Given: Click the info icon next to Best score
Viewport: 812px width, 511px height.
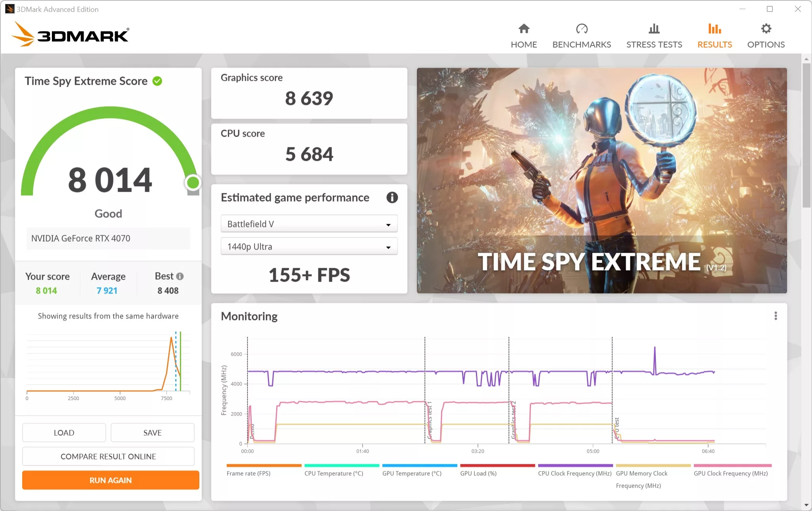Looking at the screenshot, I should pos(180,276).
